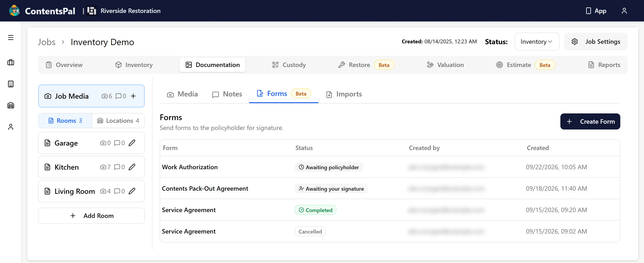
Task: Open the Valuation tab
Action: [x=445, y=65]
